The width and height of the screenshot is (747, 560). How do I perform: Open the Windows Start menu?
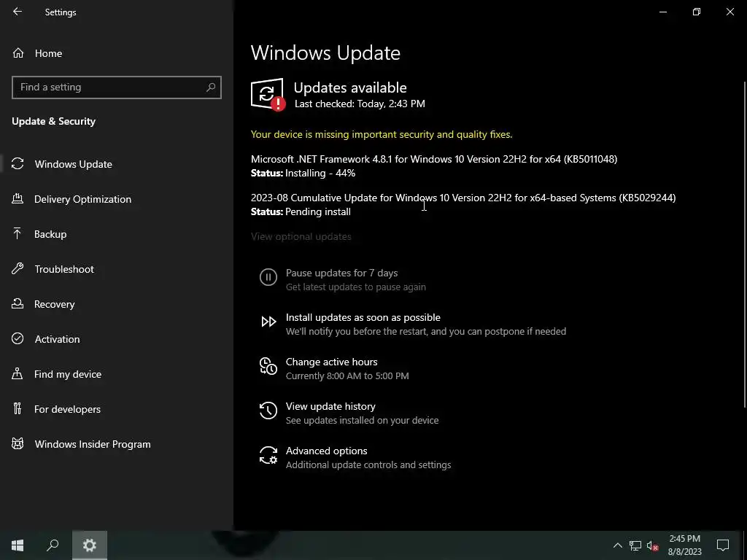coord(18,545)
